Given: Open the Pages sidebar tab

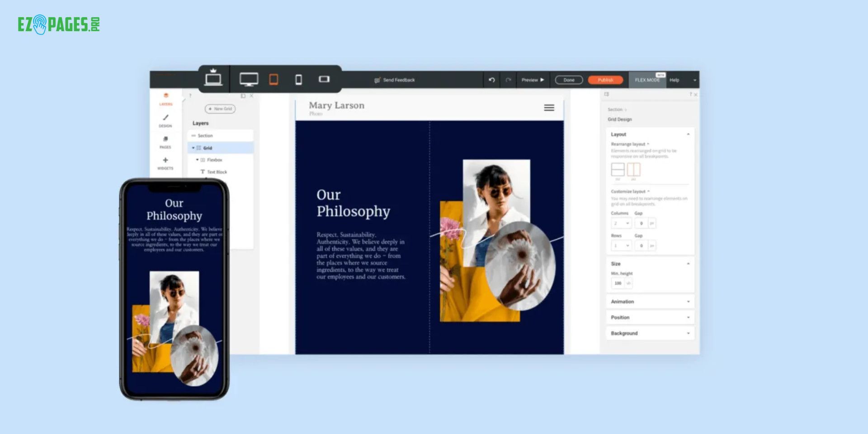Looking at the screenshot, I should 165,142.
